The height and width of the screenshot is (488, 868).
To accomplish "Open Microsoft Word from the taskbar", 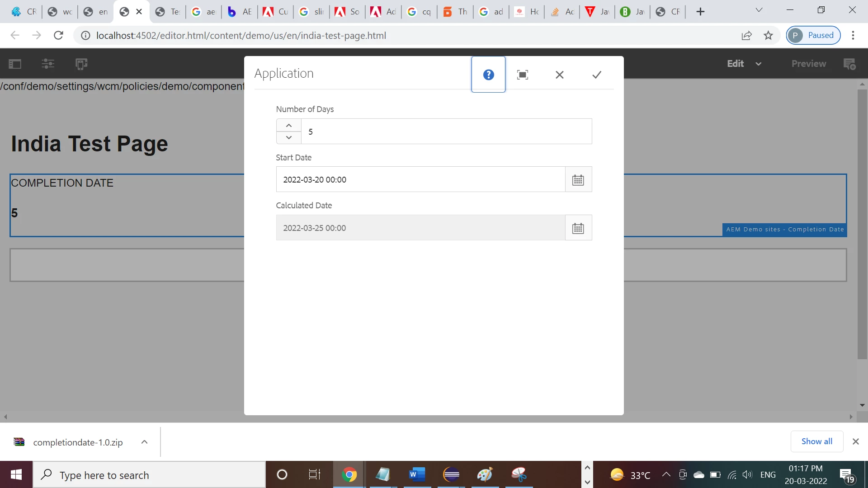I will point(417,474).
